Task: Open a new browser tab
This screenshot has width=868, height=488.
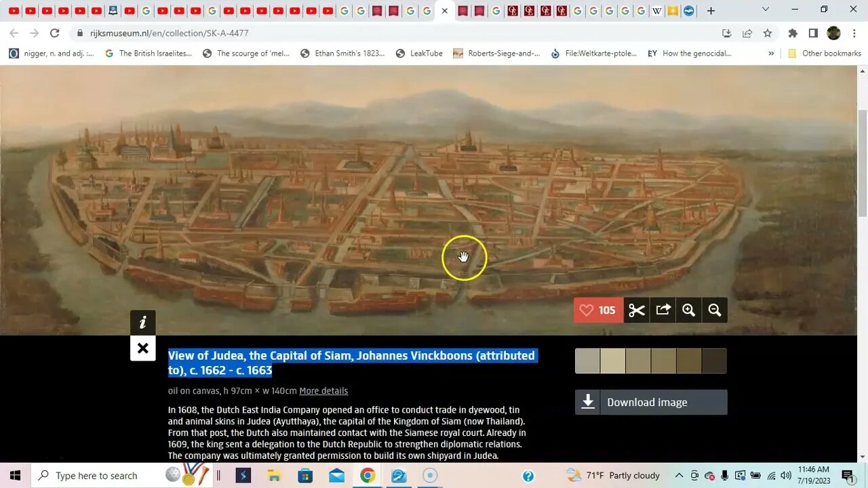Action: click(711, 11)
